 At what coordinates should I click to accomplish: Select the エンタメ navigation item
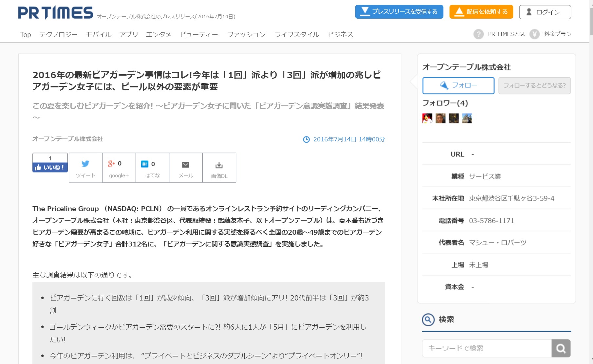[158, 35]
